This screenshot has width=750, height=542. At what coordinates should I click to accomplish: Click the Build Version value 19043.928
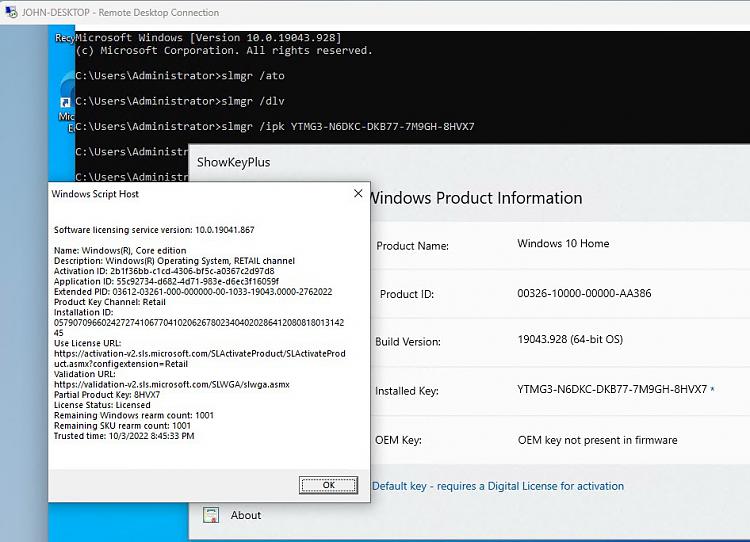[570, 340]
